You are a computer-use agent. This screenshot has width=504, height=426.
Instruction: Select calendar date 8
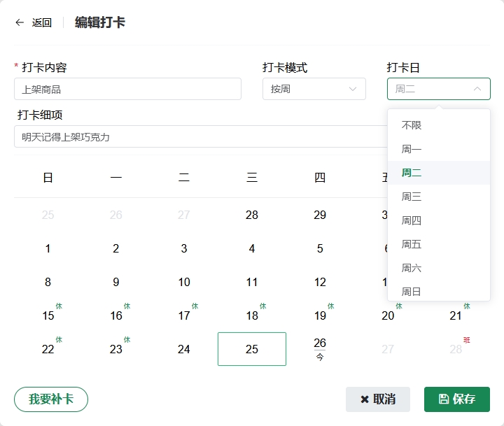(48, 282)
